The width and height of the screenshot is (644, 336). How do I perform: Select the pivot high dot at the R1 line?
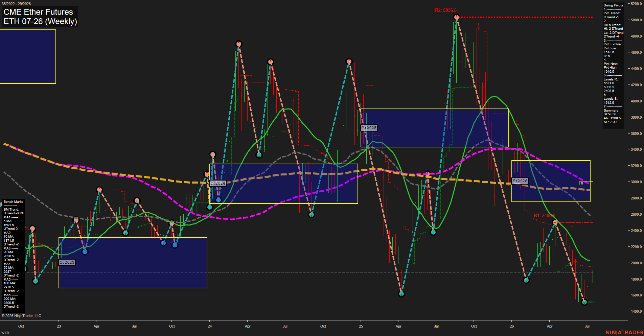click(x=555, y=222)
